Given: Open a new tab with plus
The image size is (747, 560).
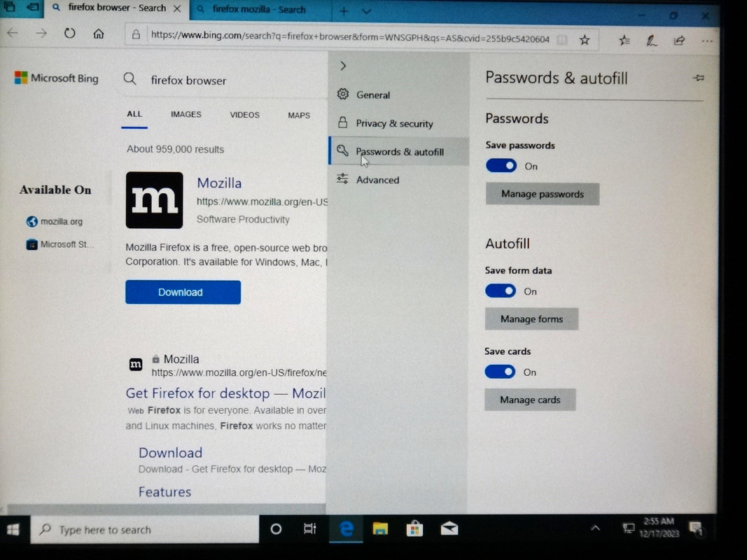Looking at the screenshot, I should (x=344, y=11).
